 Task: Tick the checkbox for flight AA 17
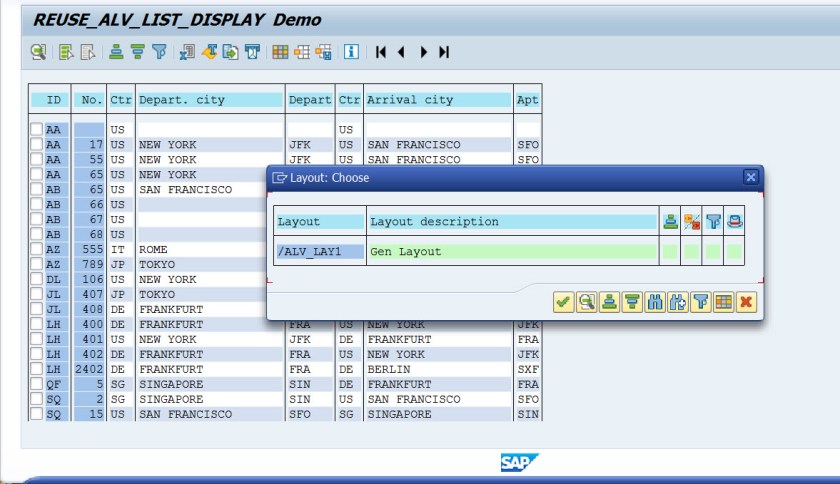coord(37,145)
